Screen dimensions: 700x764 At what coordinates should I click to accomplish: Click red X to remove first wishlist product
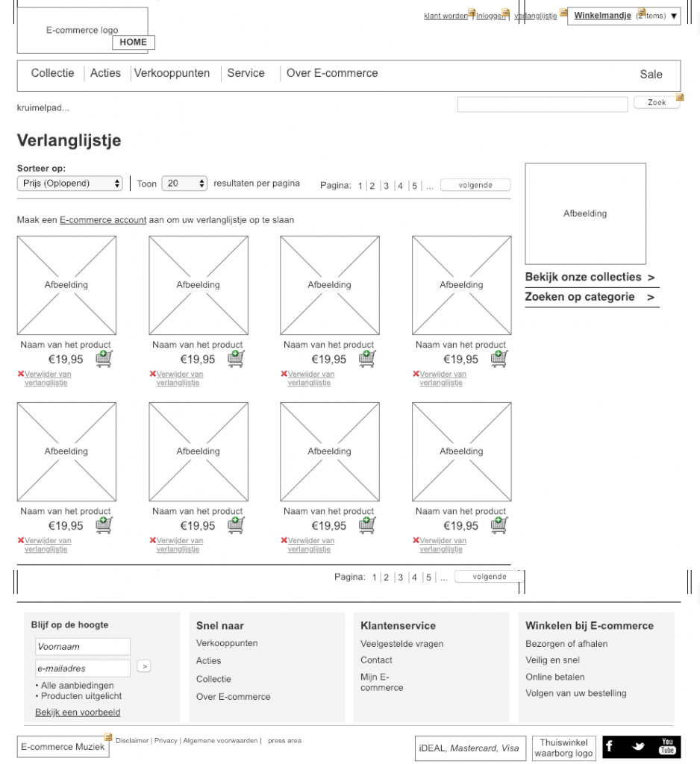coord(21,374)
